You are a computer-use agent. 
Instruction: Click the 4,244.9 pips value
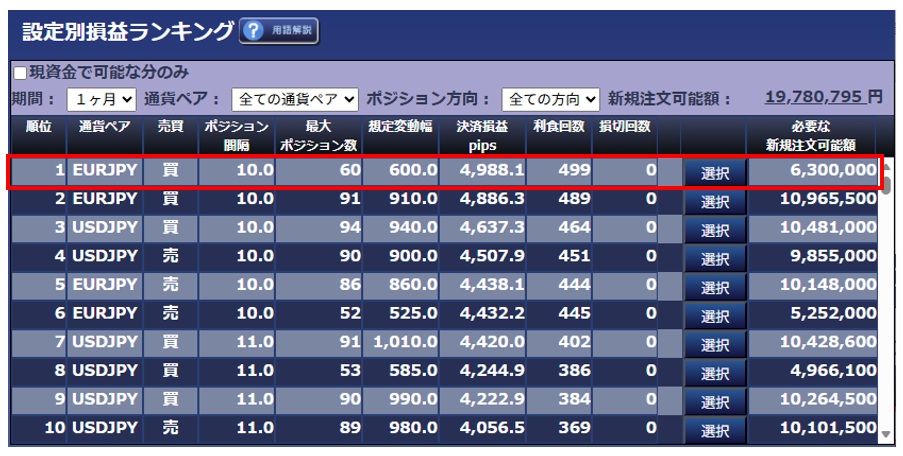(492, 371)
